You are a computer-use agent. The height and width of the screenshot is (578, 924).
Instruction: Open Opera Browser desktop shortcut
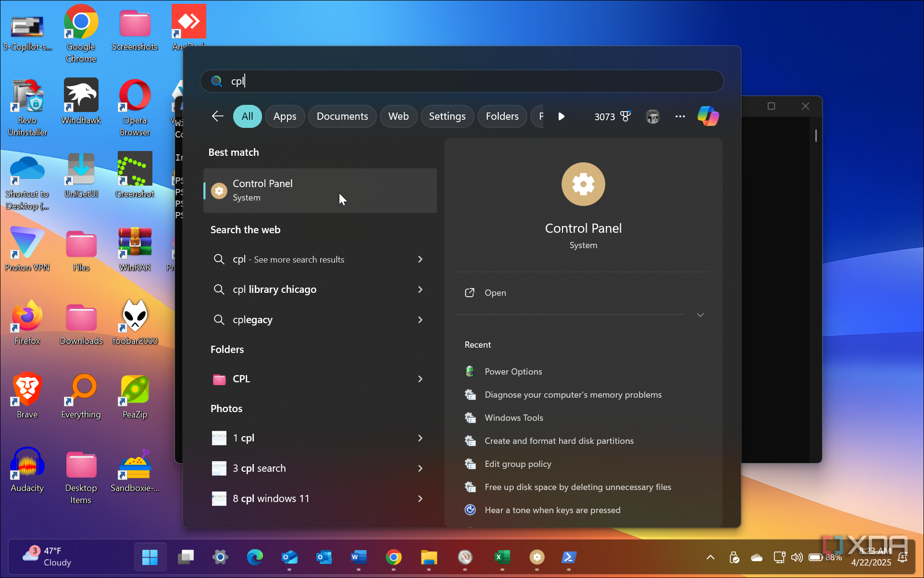click(x=135, y=107)
